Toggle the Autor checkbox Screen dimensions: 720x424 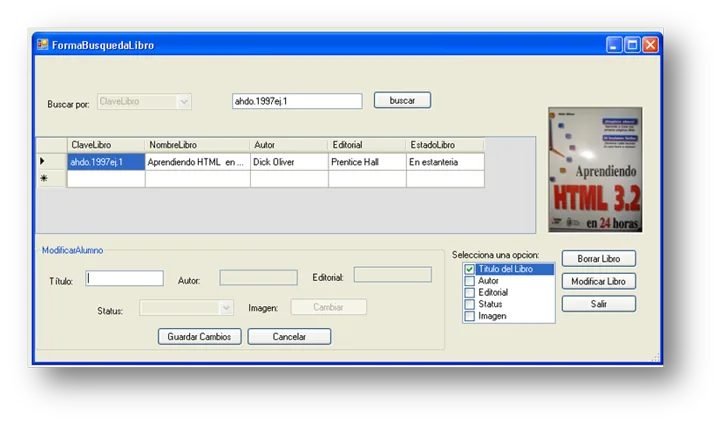click(469, 281)
